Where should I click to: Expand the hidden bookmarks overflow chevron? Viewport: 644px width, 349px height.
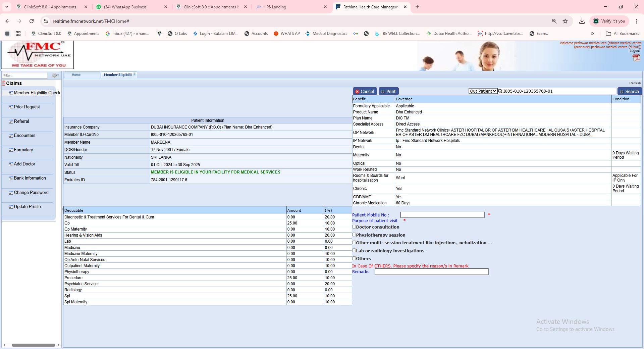[x=592, y=34]
